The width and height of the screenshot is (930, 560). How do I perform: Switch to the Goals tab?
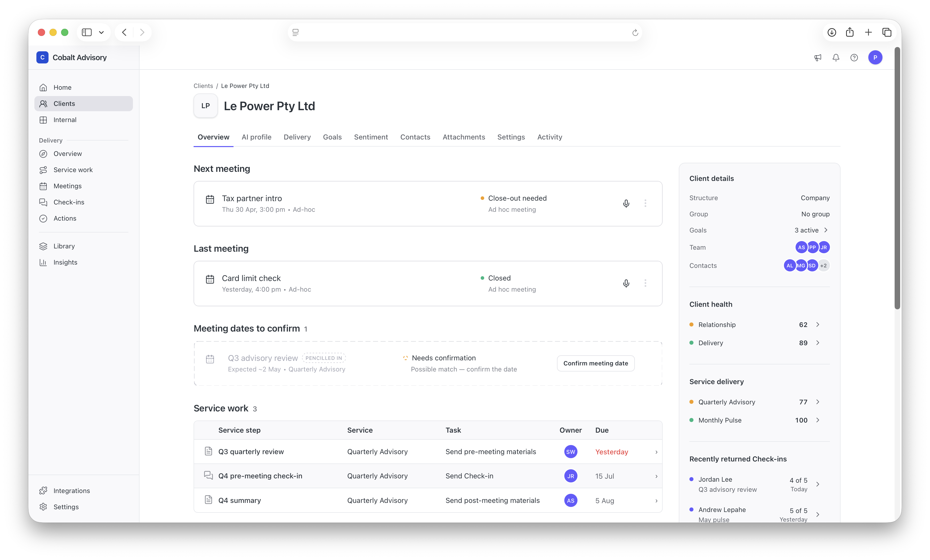(332, 137)
